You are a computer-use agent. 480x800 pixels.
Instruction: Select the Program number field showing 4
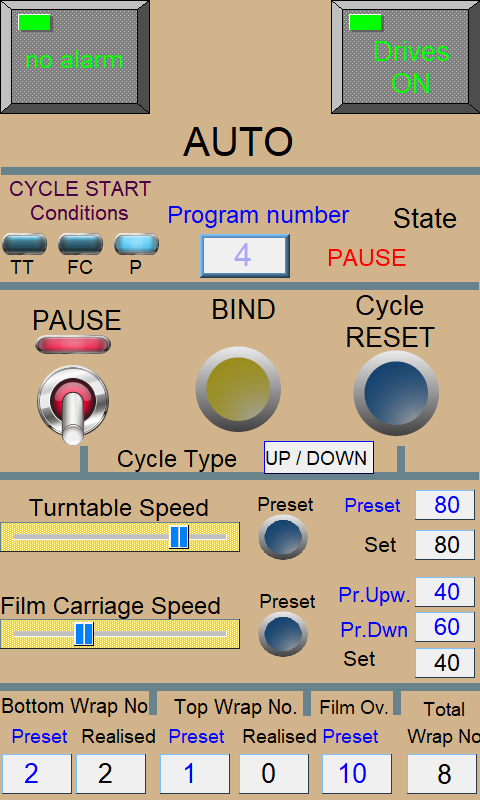coord(245,256)
